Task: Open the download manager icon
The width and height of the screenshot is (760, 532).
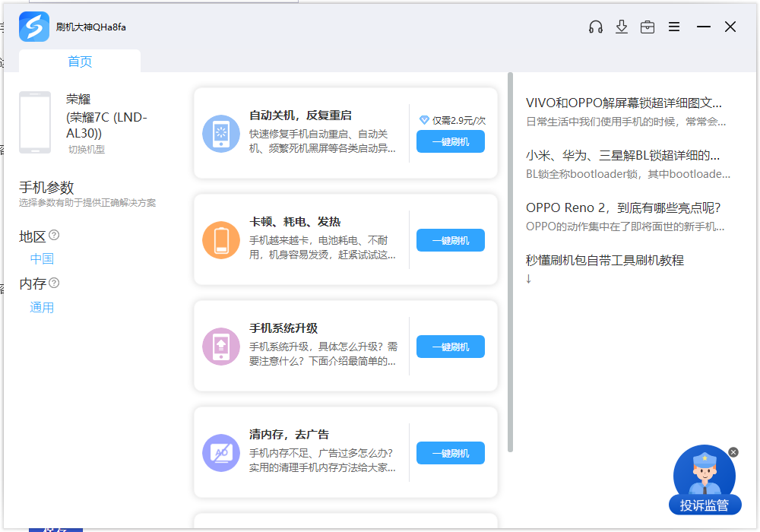Action: point(622,27)
